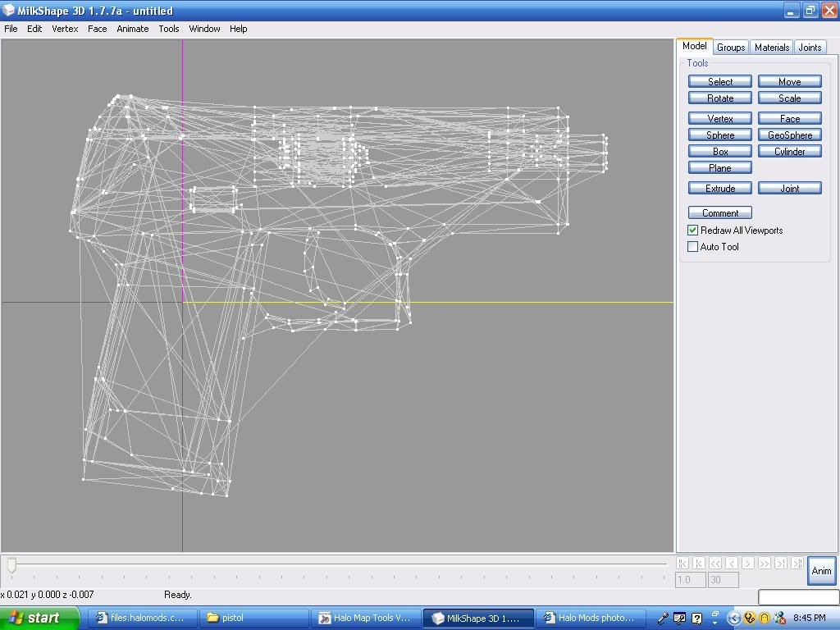Viewport: 840px width, 630px height.
Task: Click the current frame field showing 1.0
Action: click(x=691, y=580)
